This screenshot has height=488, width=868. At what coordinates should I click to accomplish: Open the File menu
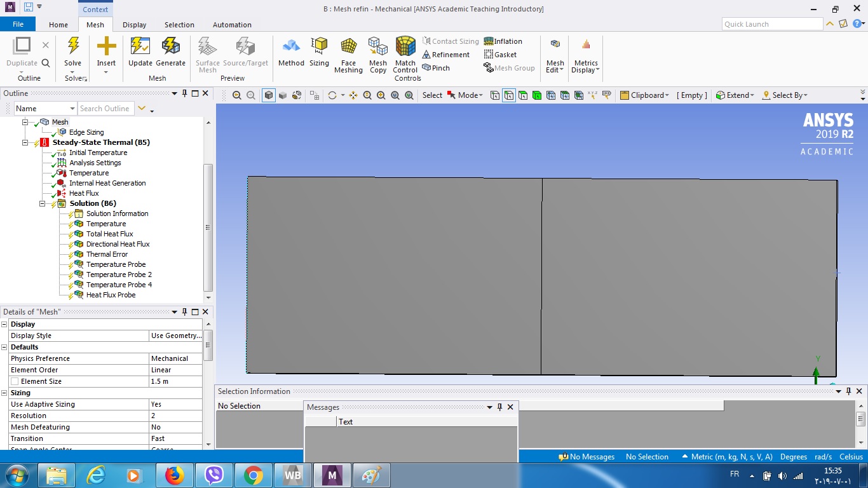click(x=18, y=24)
